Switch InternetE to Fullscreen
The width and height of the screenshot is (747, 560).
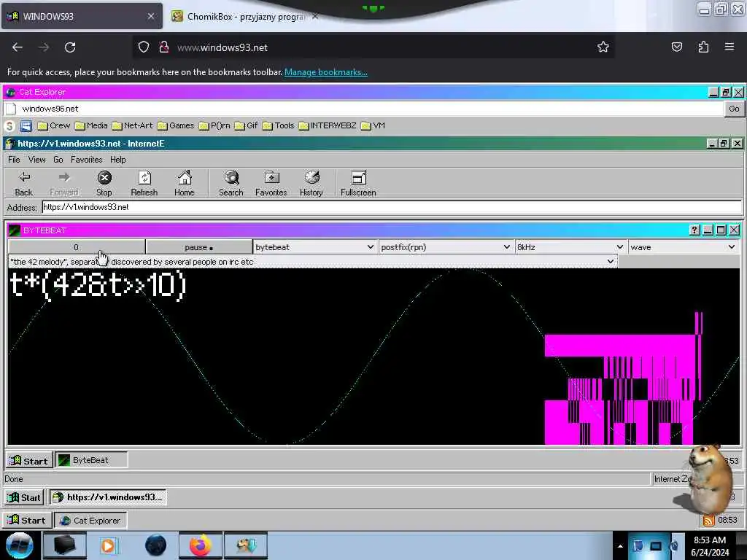358,183
